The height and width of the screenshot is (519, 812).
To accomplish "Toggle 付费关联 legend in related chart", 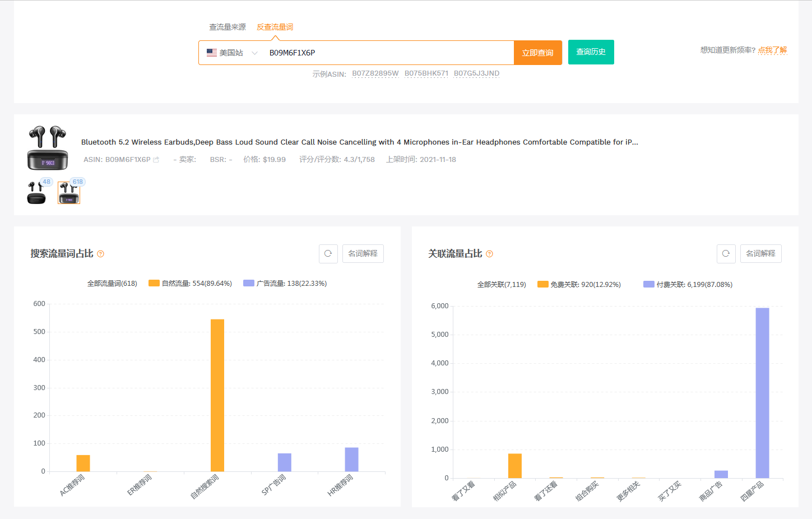I will coord(688,285).
